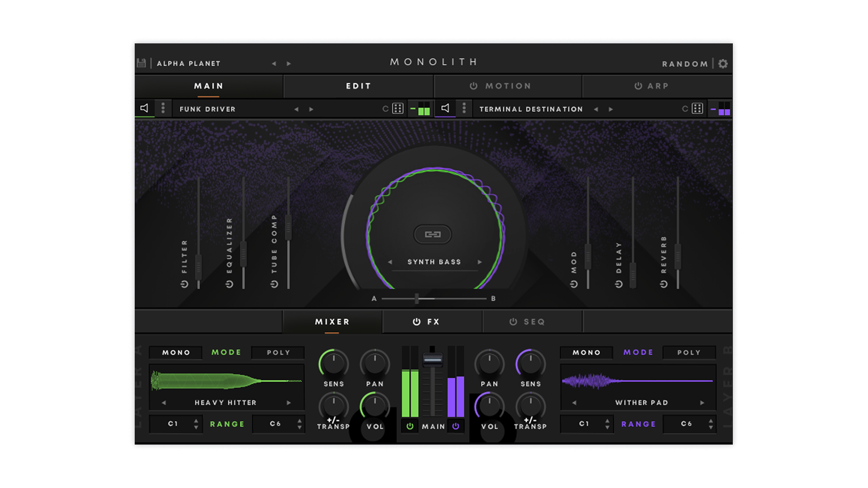Increase Layer A low range C1 stepper
Image resolution: width=868 pixels, height=488 pixels.
(x=196, y=421)
